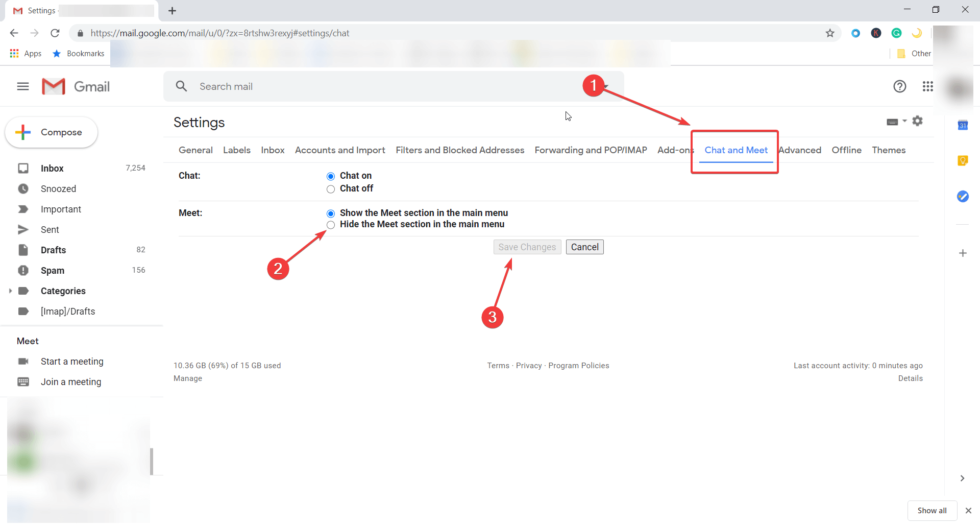The image size is (980, 526).
Task: Click the Cancel button
Action: point(584,247)
